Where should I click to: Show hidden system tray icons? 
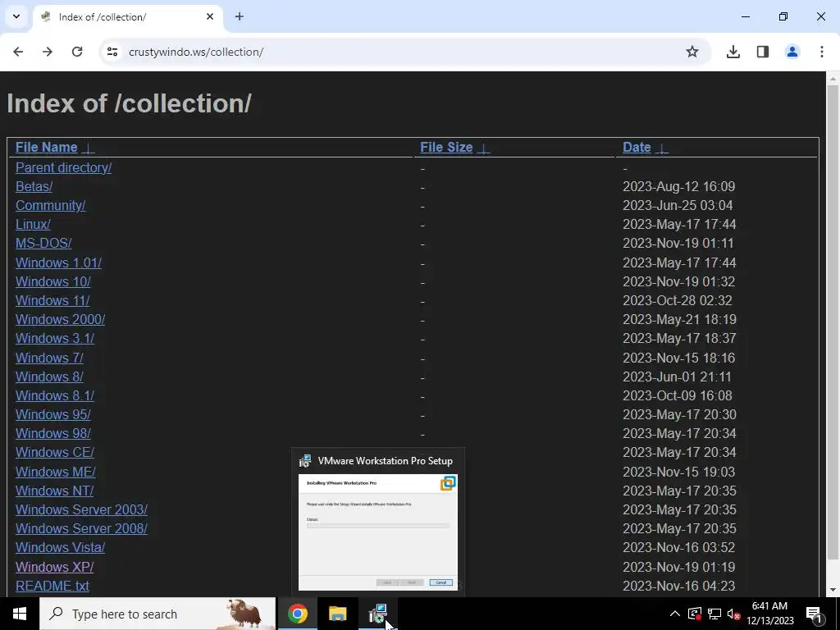tap(675, 614)
